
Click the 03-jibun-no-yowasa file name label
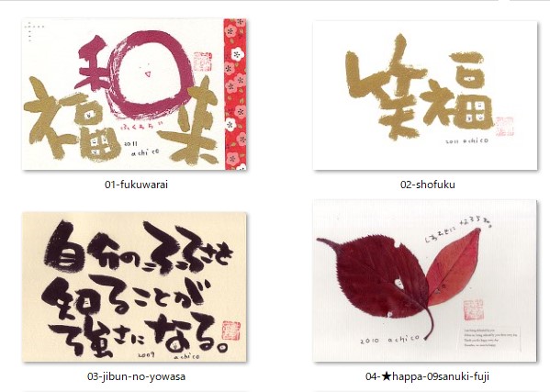[136, 376]
